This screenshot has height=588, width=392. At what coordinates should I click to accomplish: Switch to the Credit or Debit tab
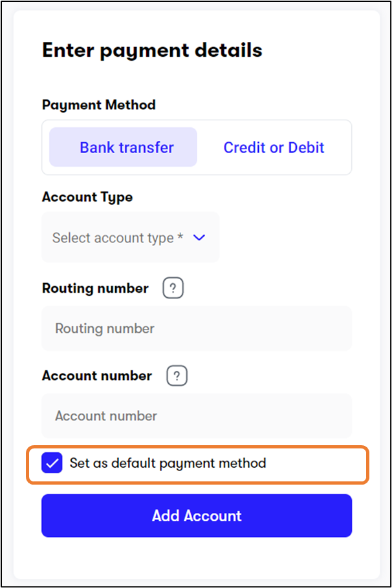click(274, 147)
